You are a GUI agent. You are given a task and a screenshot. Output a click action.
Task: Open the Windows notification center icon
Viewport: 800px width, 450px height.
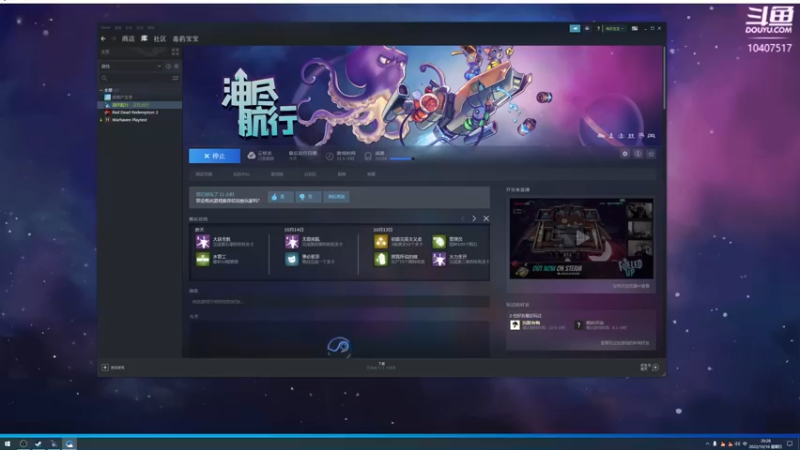coord(790,444)
